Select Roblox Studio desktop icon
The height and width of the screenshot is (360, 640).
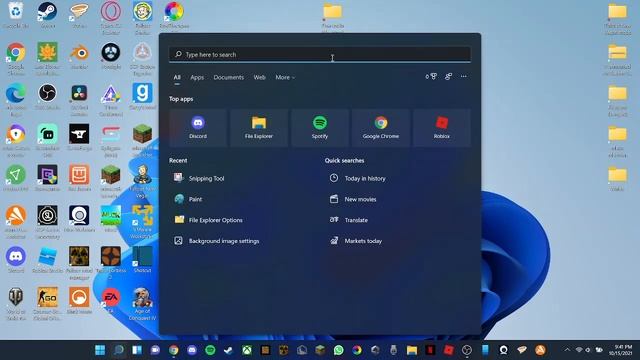click(x=47, y=260)
